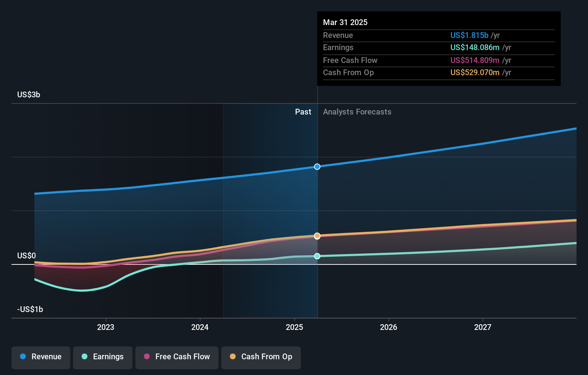Screen dimensions: 588x375
Task: Click the US$529.070m cash from op value
Action: click(x=475, y=72)
